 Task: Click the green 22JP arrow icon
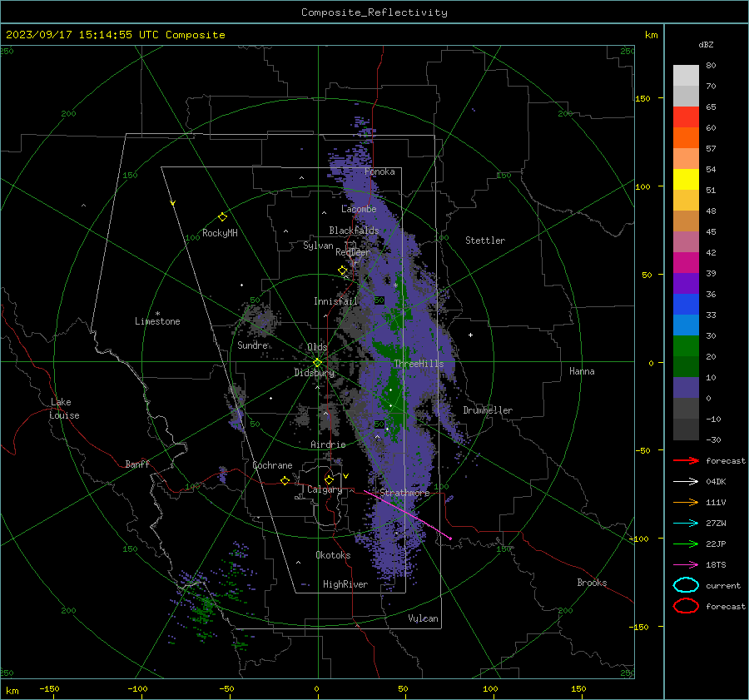click(x=686, y=544)
